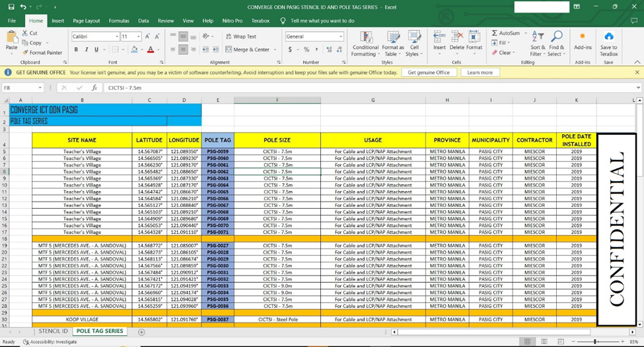The width and height of the screenshot is (644, 347).
Task: Click the zoom slider in the status bar
Action: [x=594, y=342]
